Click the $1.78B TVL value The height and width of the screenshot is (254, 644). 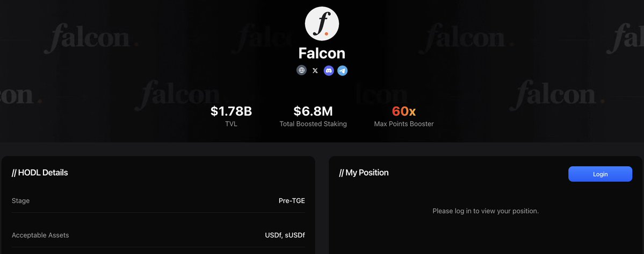[231, 111]
